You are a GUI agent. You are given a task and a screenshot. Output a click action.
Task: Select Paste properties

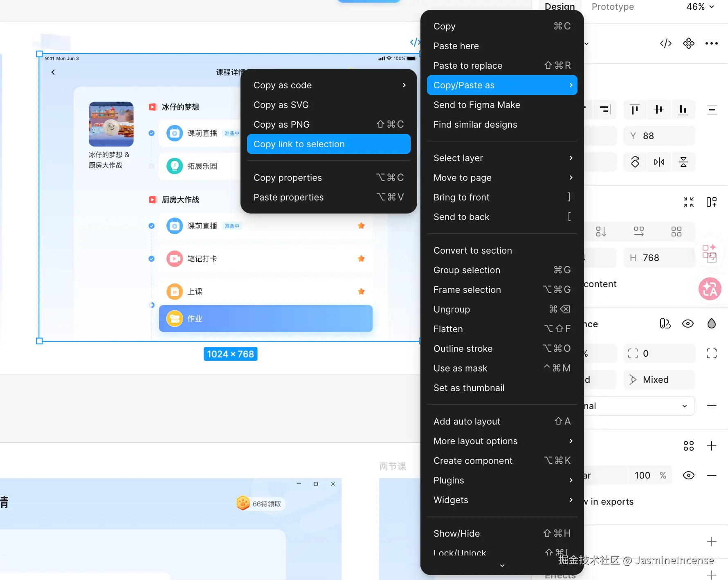click(x=328, y=197)
